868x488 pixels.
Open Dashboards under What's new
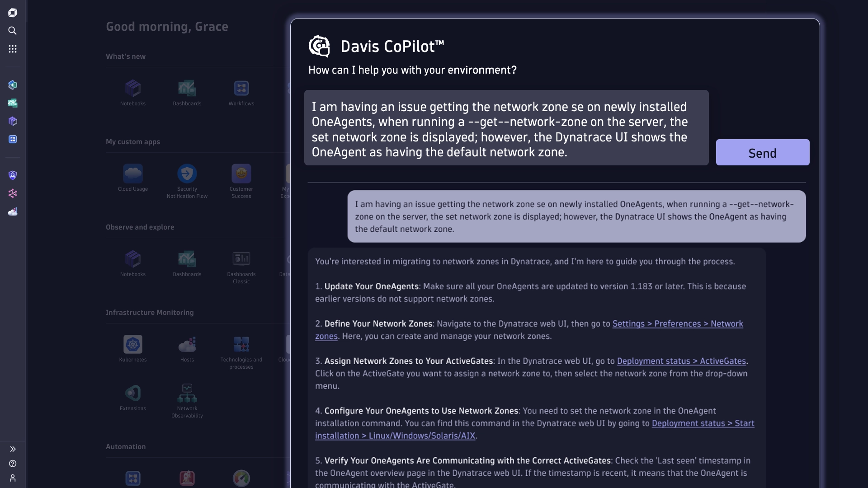[x=187, y=93]
